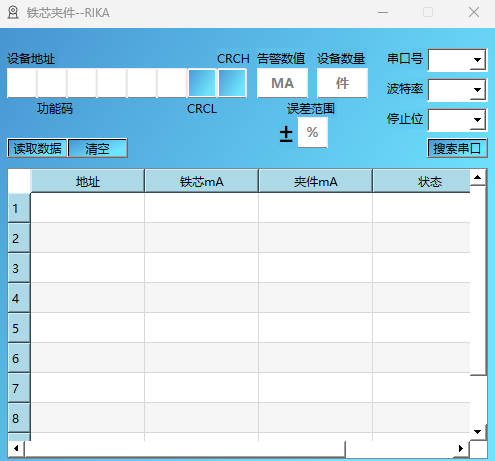495x461 pixels.
Task: Select row header 6
Action: pyautogui.click(x=19, y=358)
